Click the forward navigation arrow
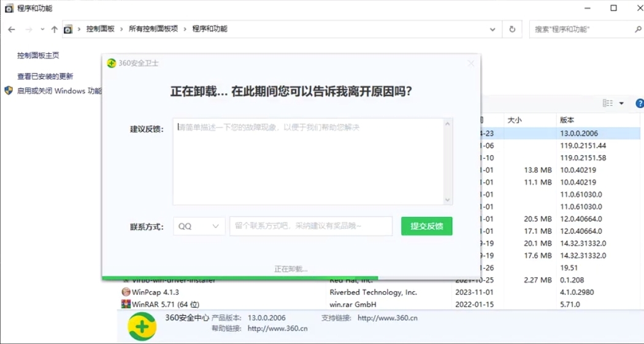This screenshot has height=344, width=644. pyautogui.click(x=28, y=29)
